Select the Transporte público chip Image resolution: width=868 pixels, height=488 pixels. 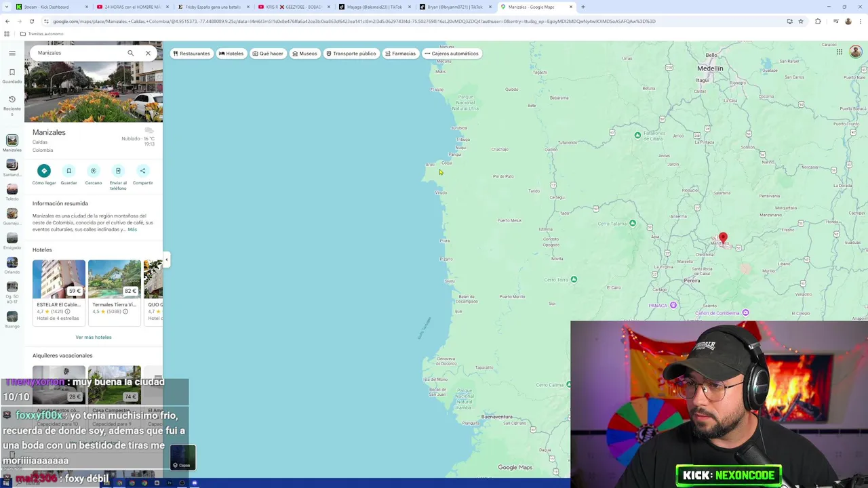(x=351, y=54)
